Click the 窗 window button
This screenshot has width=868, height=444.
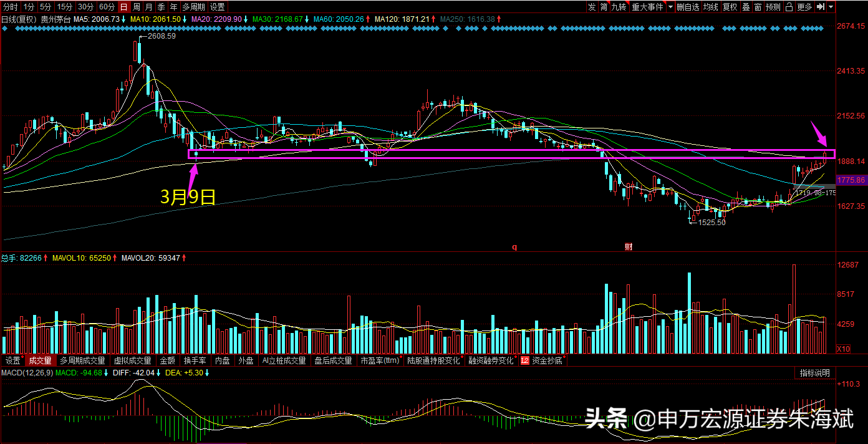(758, 7)
